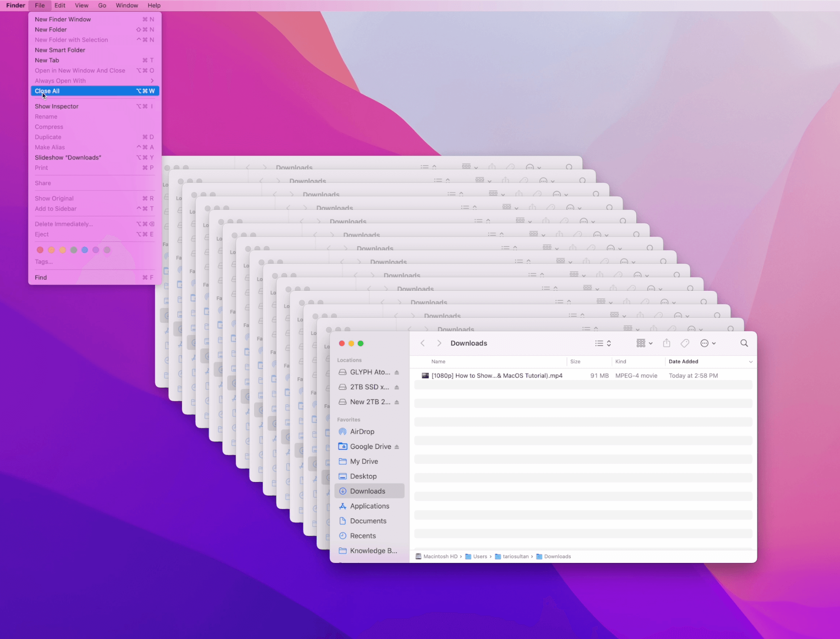
Task: Apply the blue tag color
Action: tap(84, 250)
